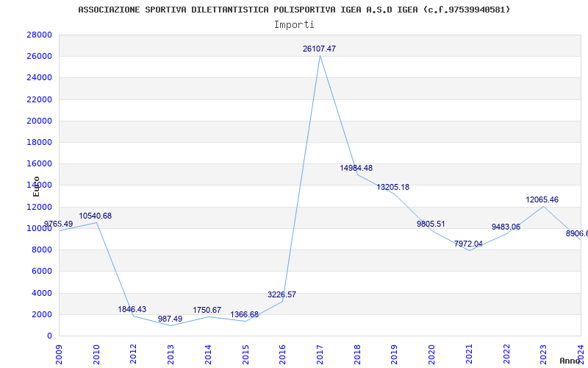The height and width of the screenshot is (368, 588).
Task: Click the 26107.47 peak value label
Action: 319,49
